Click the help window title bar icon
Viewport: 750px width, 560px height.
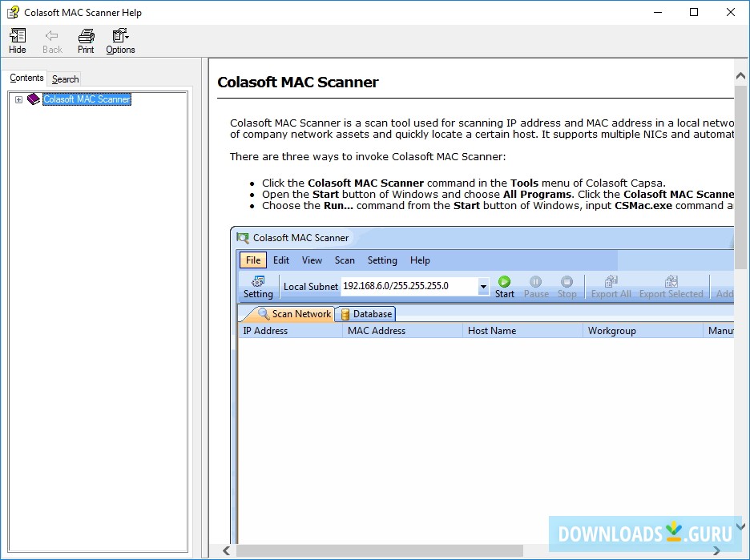[13, 12]
